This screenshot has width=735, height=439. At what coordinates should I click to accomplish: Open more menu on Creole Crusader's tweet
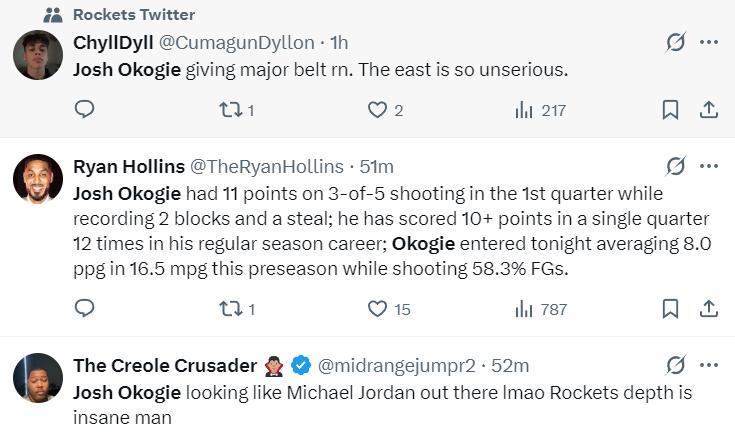(x=708, y=365)
